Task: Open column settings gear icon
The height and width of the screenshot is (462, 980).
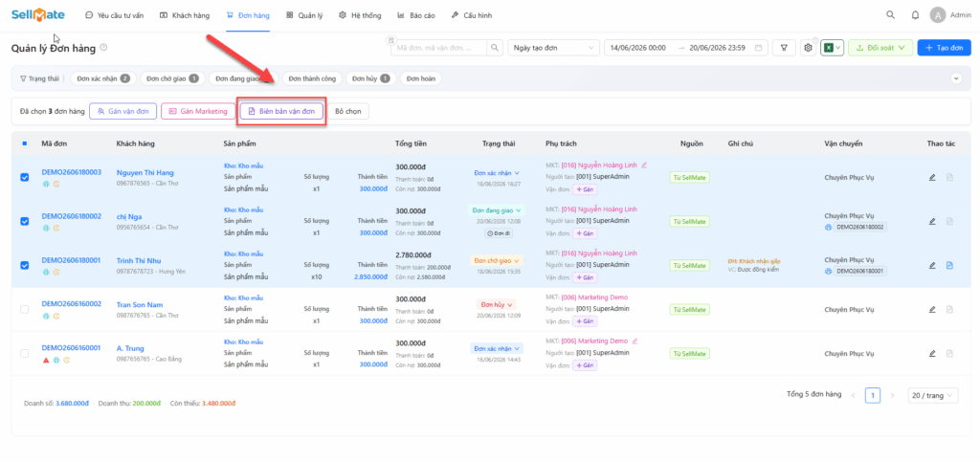Action: pyautogui.click(x=808, y=48)
